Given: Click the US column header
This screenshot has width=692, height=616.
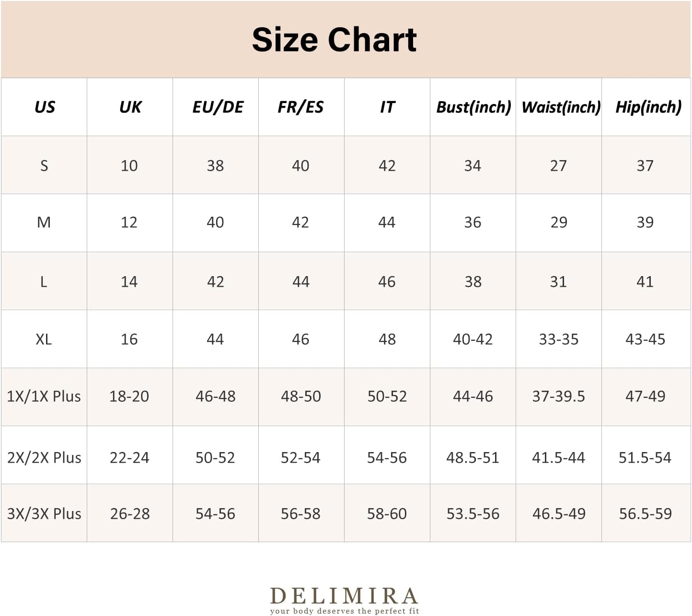Looking at the screenshot, I should [45, 107].
